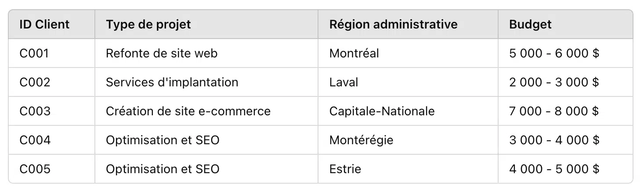Click the Laval region cell

tap(408, 82)
